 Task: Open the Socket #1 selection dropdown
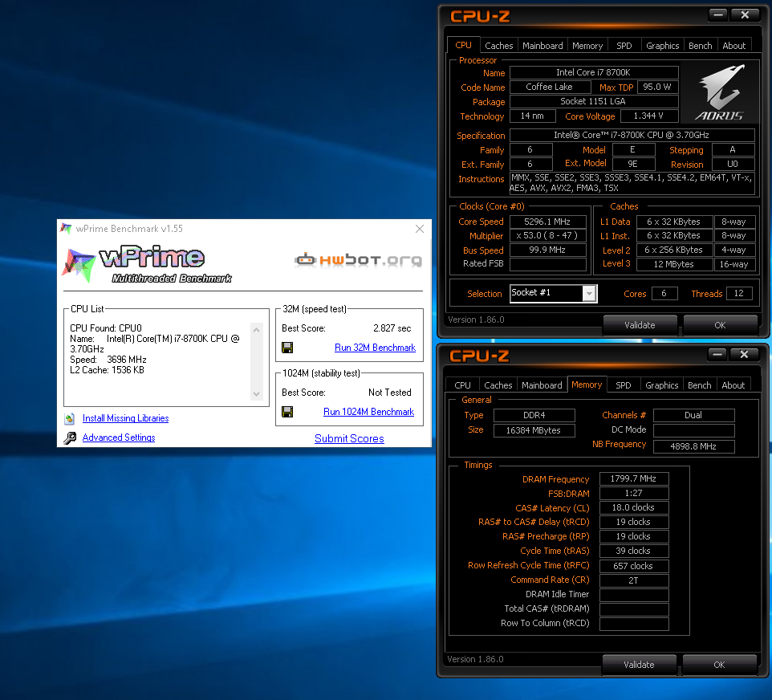point(589,294)
